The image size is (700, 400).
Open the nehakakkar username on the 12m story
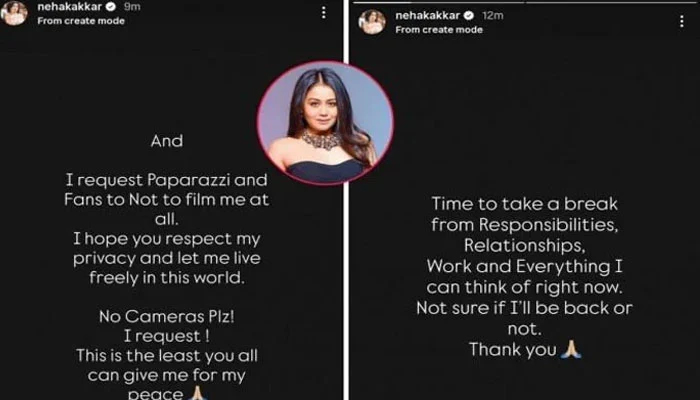[427, 16]
